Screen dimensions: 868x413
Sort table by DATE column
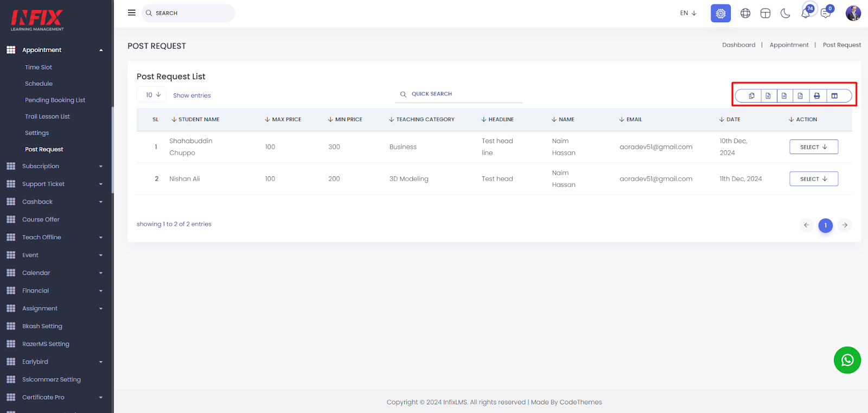(x=730, y=119)
